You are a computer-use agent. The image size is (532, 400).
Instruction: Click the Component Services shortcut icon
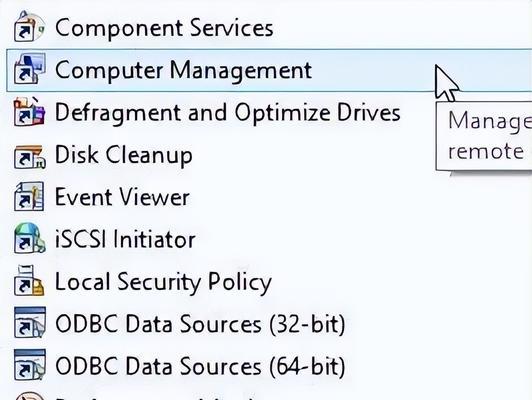[x=29, y=27]
